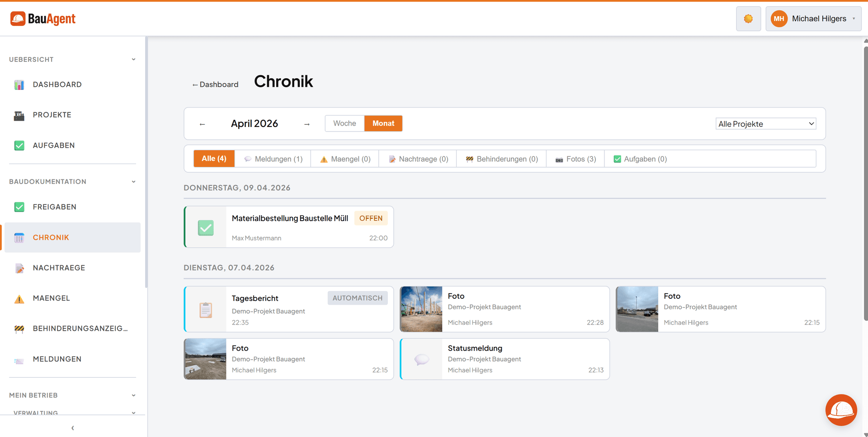Open Aufgaben using the green checkmark icon
Screen dimensions: 868x437
point(19,145)
